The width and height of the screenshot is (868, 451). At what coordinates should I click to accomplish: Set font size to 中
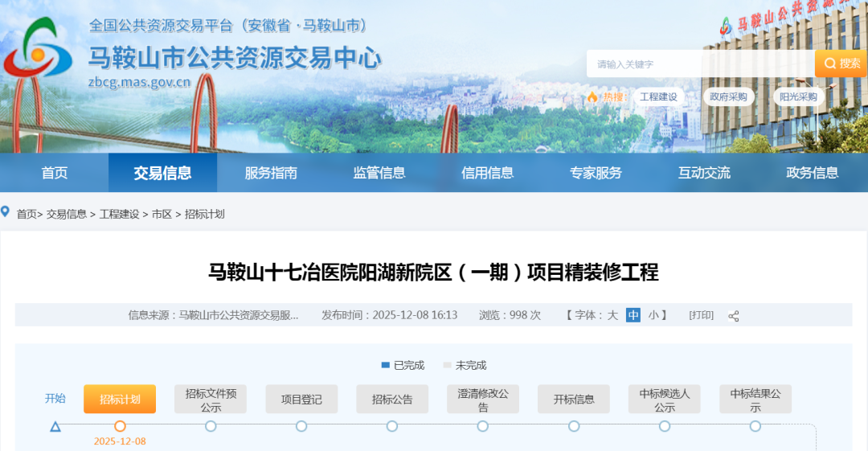633,315
